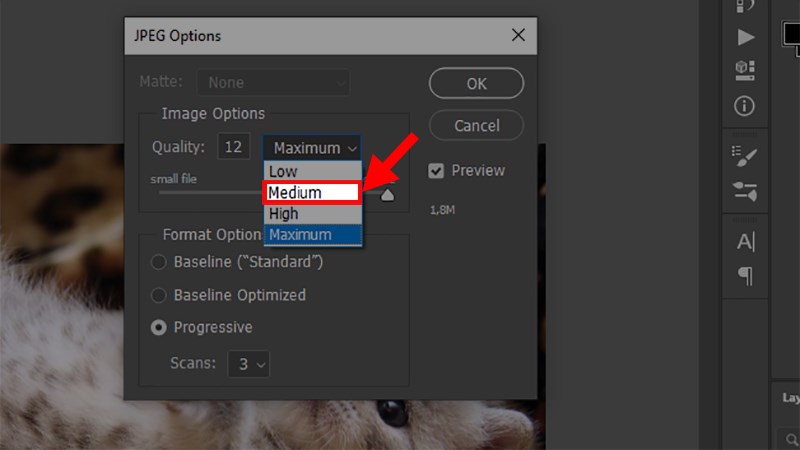Open the Character panel icon
Image resolution: width=800 pixels, height=450 pixels.
point(745,241)
